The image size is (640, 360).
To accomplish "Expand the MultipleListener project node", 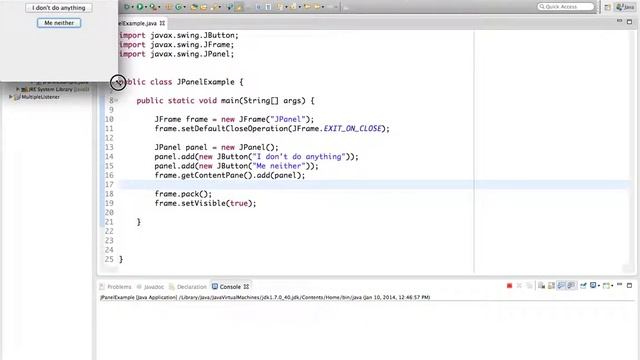I will coord(11,97).
